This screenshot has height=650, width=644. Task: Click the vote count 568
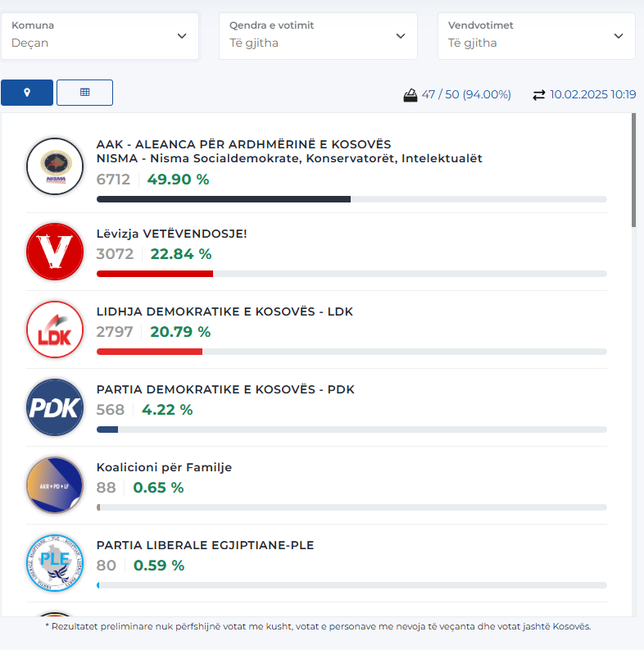tap(111, 410)
